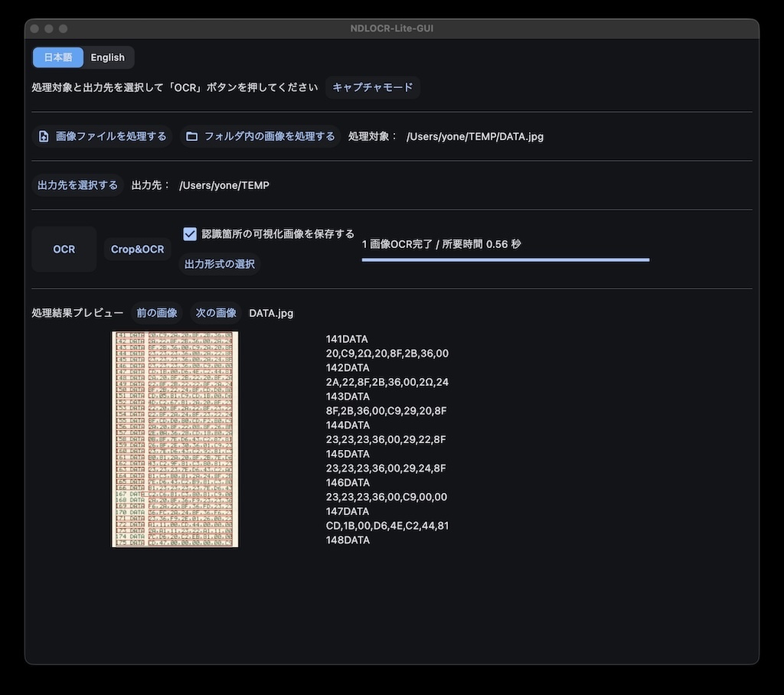This screenshot has width=784, height=695.
Task: Toggle the visualization image save checkbox
Action: click(190, 234)
